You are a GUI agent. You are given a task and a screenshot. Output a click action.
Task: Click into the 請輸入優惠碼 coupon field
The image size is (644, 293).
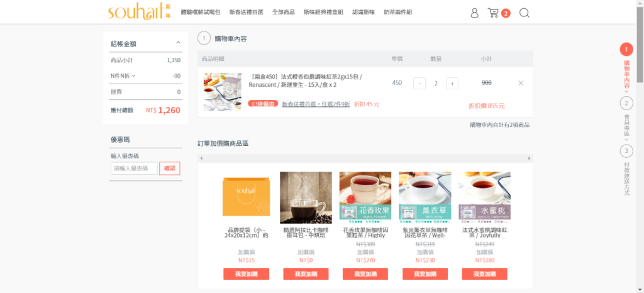134,169
